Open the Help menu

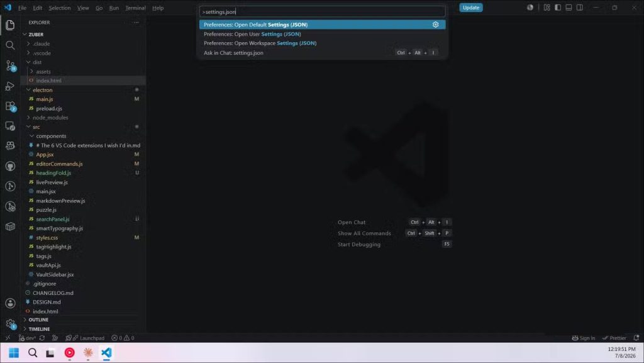(x=158, y=8)
